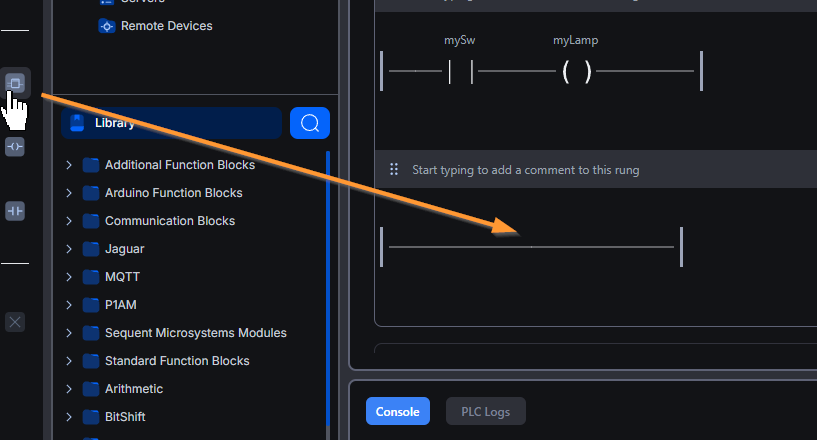This screenshot has width=817, height=440.
Task: Expand Additional Function Blocks folder
Action: point(69,165)
